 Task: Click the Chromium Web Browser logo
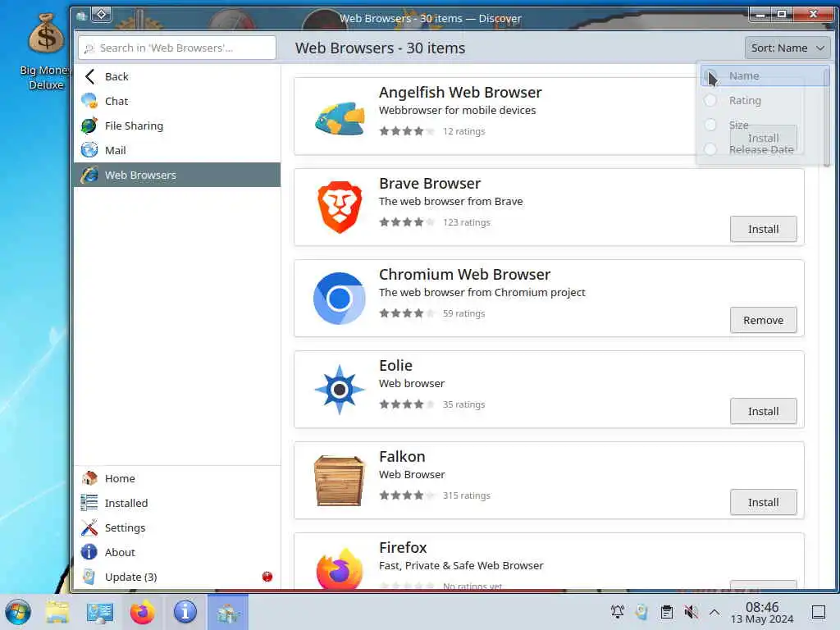point(340,299)
